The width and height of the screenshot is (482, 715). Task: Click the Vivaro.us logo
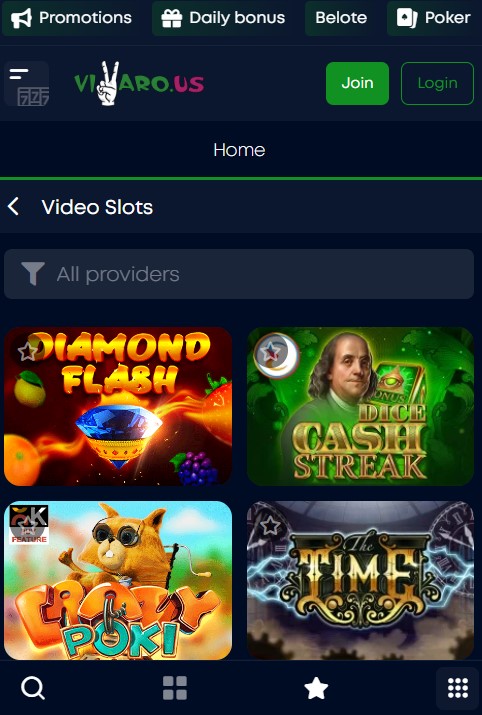tap(139, 83)
